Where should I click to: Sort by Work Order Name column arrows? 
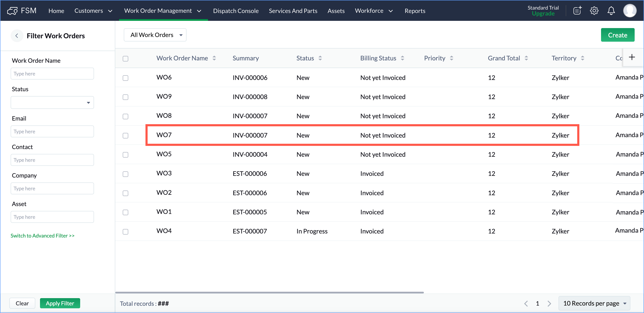[x=214, y=58]
